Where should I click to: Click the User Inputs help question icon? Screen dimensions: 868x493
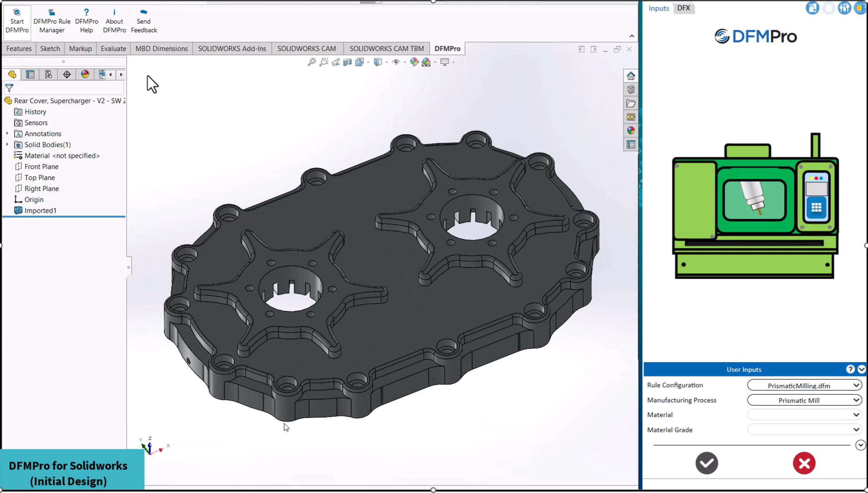click(x=850, y=369)
